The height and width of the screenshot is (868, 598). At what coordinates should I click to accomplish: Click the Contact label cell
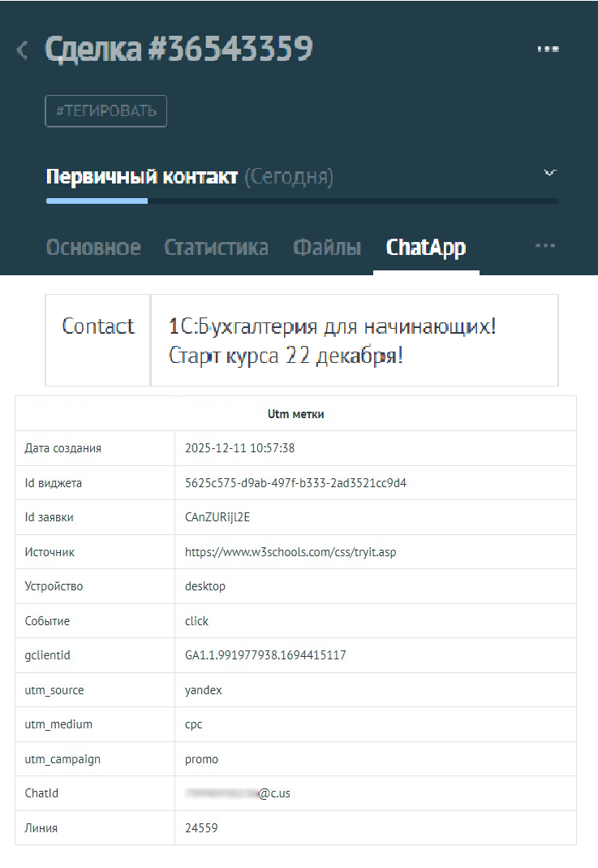click(x=98, y=326)
